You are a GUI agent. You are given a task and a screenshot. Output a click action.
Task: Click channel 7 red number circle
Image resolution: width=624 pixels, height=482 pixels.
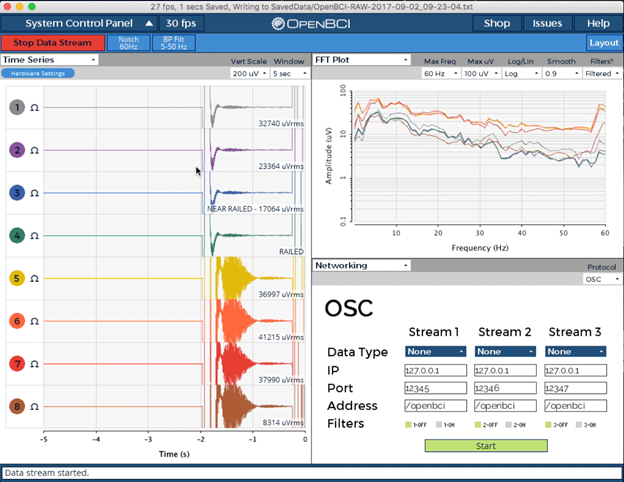[x=17, y=364]
